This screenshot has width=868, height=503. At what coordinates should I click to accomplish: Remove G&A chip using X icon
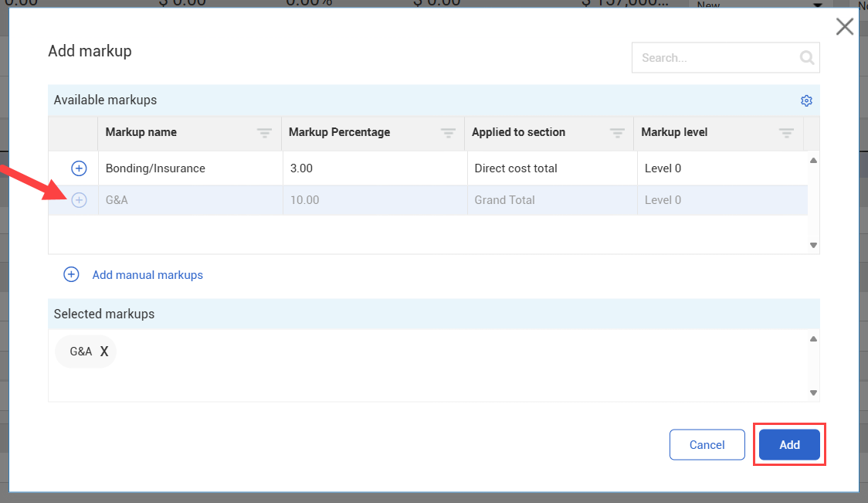click(104, 352)
